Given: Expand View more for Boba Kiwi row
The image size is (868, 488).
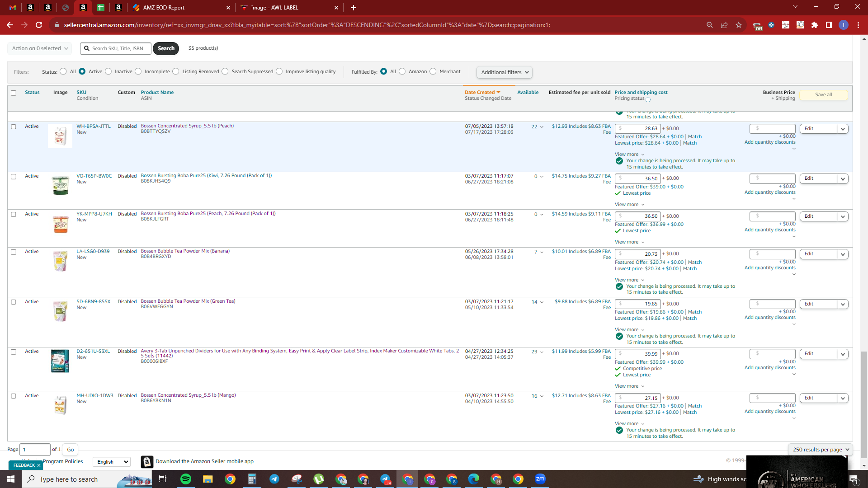Looking at the screenshot, I should 629,205.
